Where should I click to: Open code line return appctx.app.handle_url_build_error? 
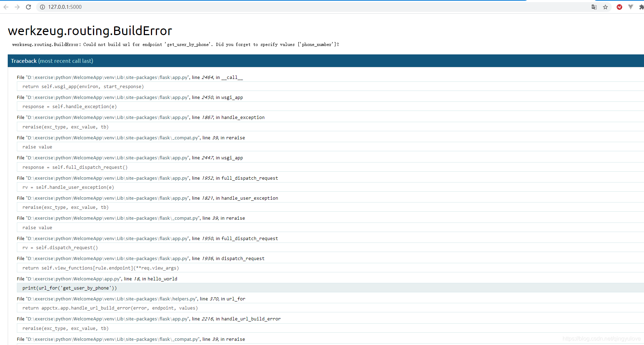coord(330,308)
